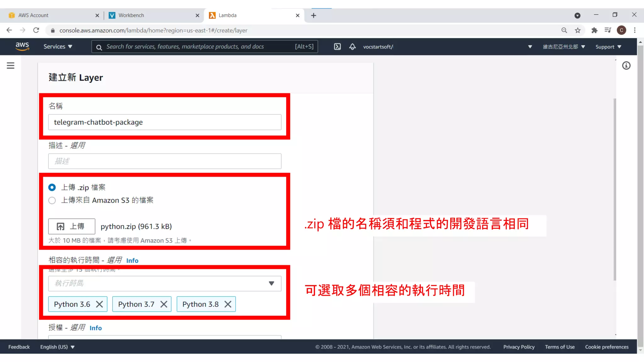Open Cookie preferences
The width and height of the screenshot is (644, 362).
pos(607,347)
